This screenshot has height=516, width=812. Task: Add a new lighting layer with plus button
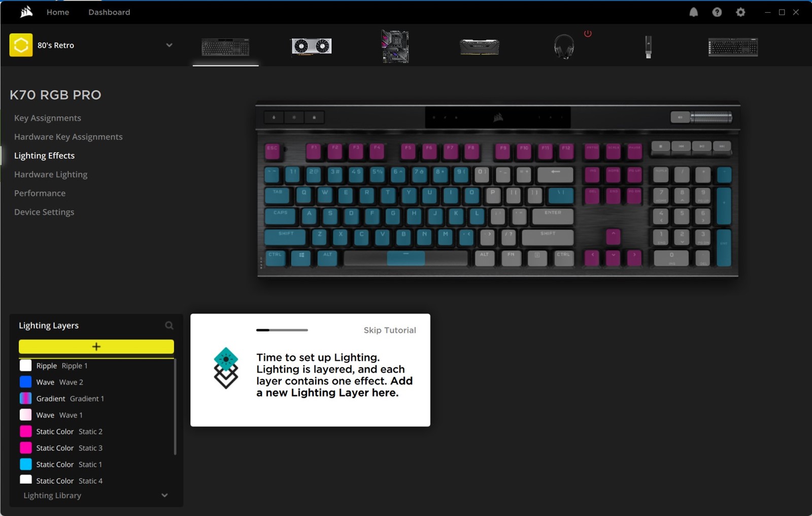96,347
